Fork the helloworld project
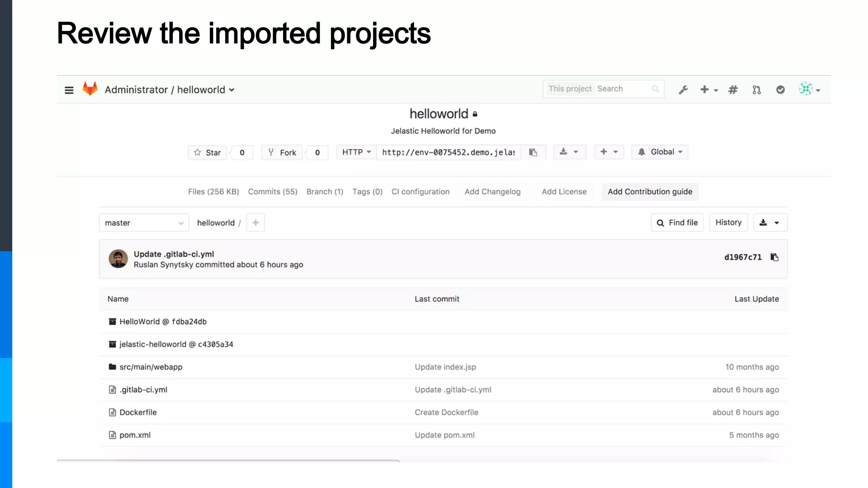 282,152
